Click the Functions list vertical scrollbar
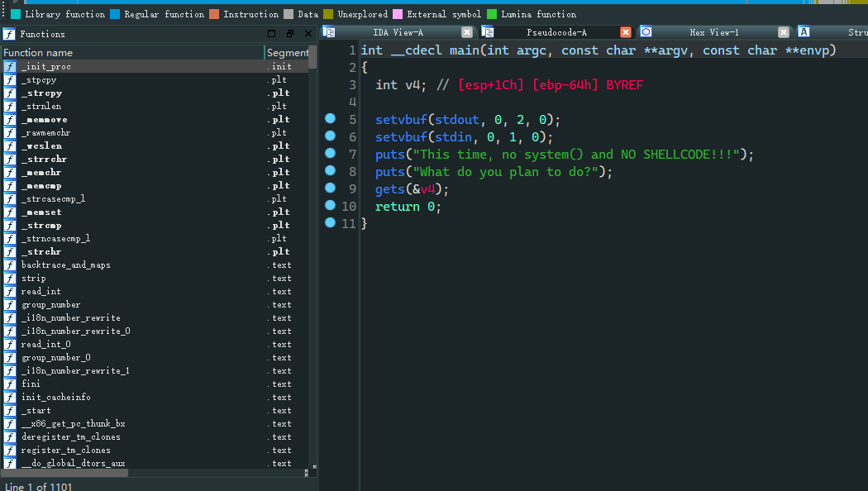Viewport: 868px width, 491px height. [312, 248]
